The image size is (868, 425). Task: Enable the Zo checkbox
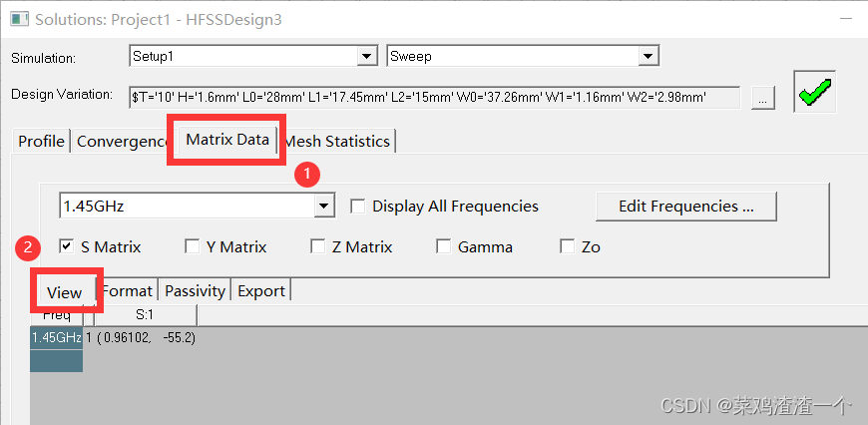point(568,246)
